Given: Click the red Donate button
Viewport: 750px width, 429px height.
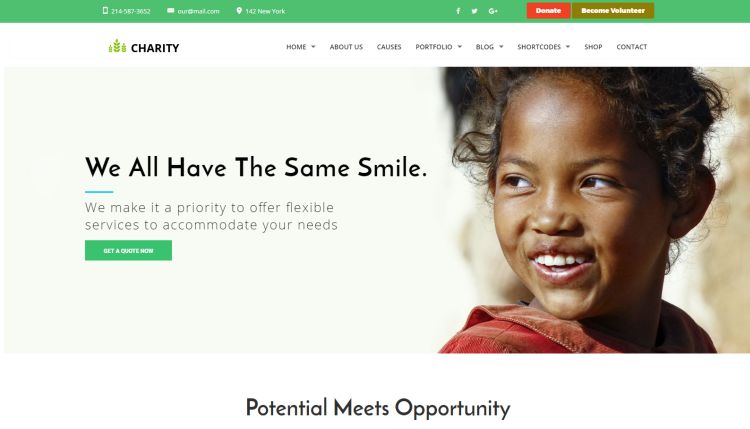Looking at the screenshot, I should (x=548, y=11).
